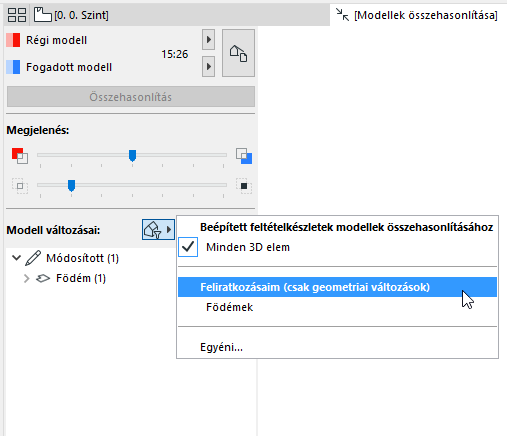
Task: Open the Fogadott modell arrow dropdown
Action: tap(208, 67)
